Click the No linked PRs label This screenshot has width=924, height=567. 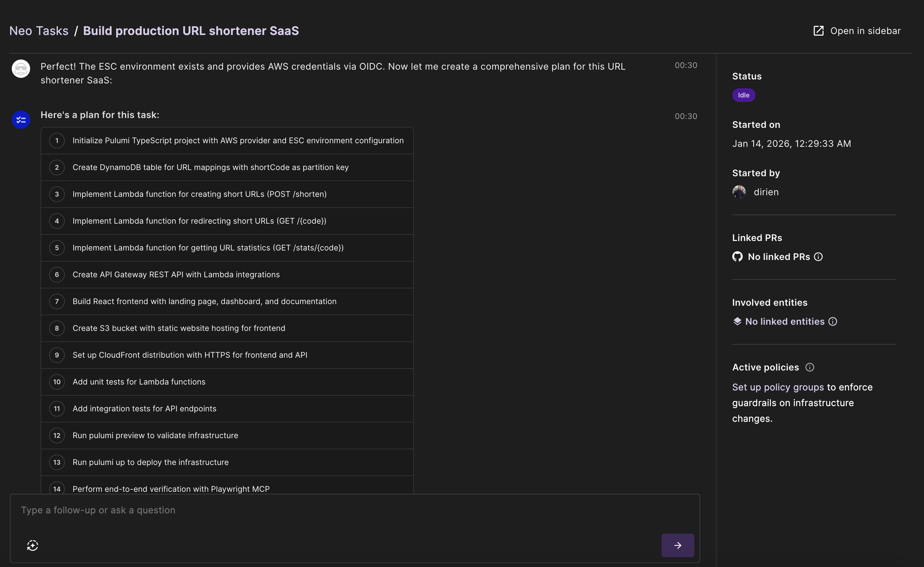(779, 256)
